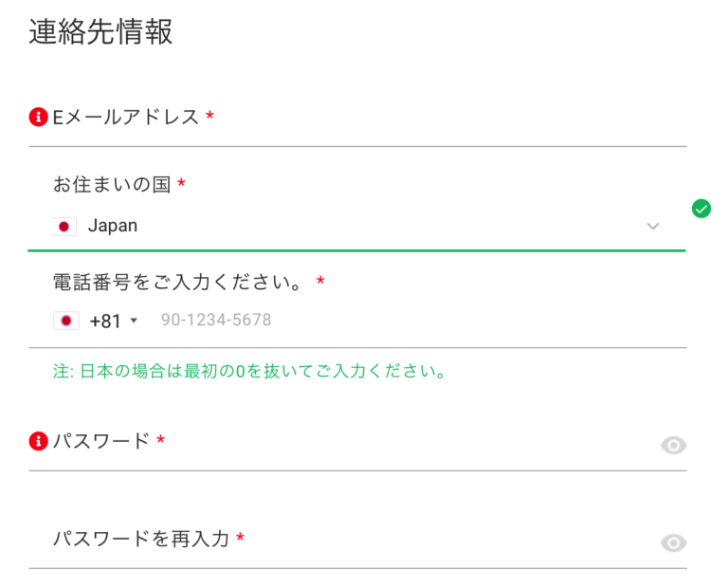Screen dimensions: 728x587
Task: Click the Eメールアドレス label text
Action: [125, 118]
